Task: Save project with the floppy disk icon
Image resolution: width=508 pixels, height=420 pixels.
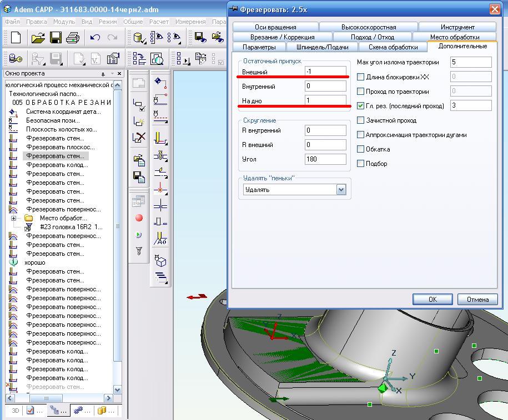Action: pos(56,38)
